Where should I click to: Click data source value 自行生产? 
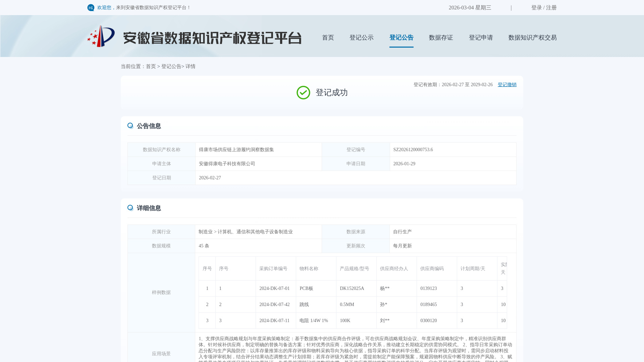click(x=402, y=232)
